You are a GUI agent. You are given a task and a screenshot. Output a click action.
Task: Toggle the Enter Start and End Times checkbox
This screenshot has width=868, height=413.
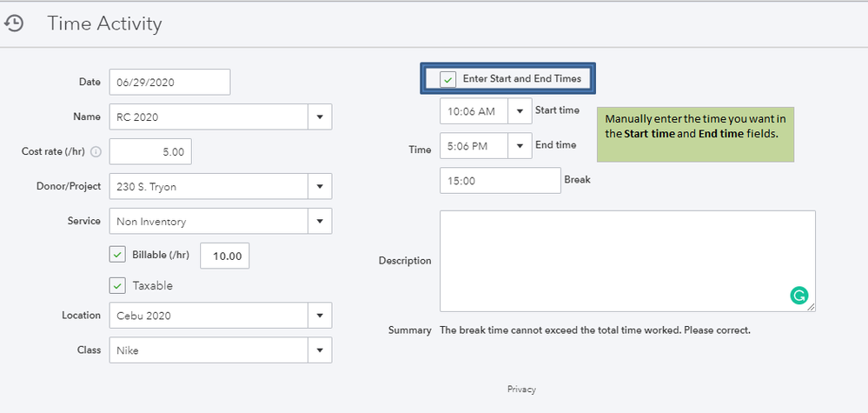(x=448, y=79)
